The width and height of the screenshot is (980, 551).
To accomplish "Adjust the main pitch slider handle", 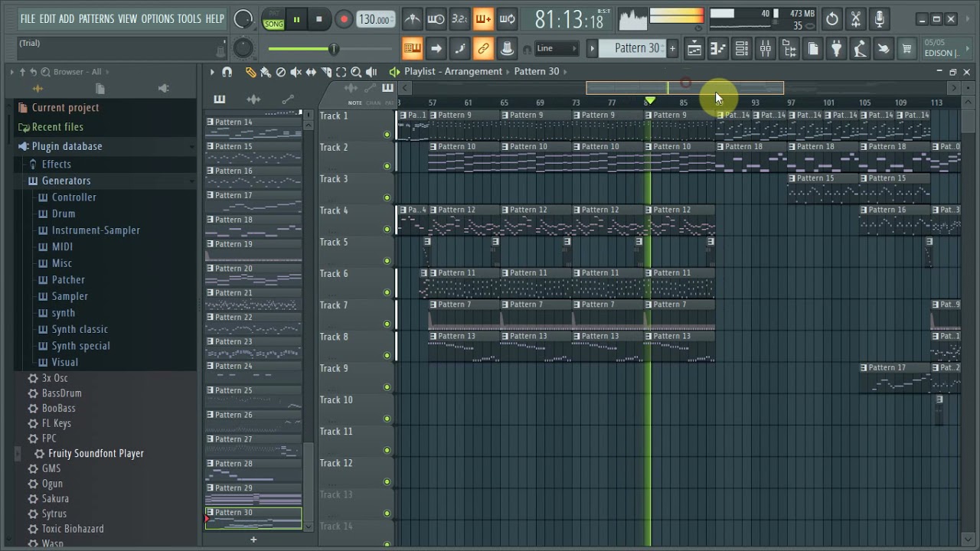I will 333,49.
